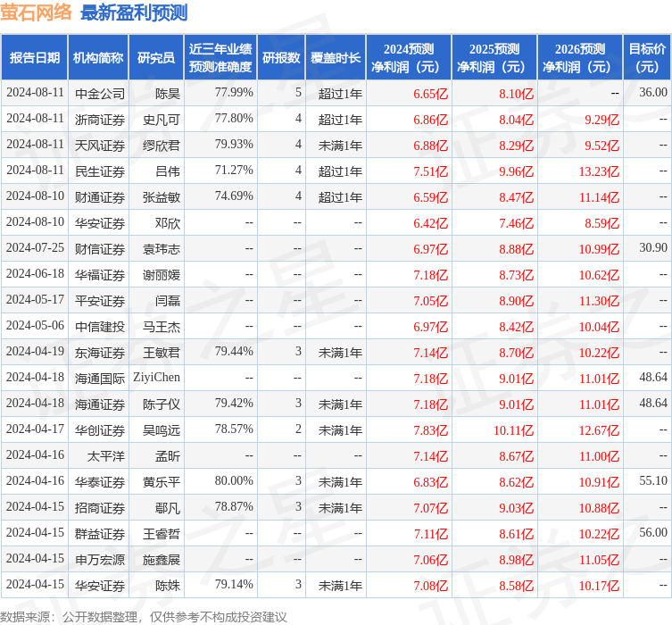Image resolution: width=672 pixels, height=625 pixels.
Task: Select researcher ZiyiChen
Action: (x=156, y=377)
